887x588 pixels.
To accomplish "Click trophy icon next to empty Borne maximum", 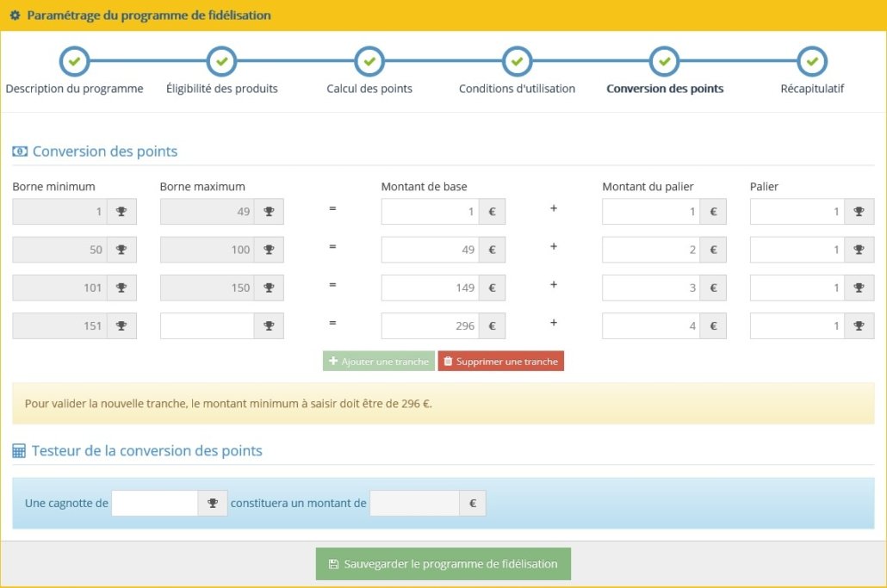I will pyautogui.click(x=269, y=325).
